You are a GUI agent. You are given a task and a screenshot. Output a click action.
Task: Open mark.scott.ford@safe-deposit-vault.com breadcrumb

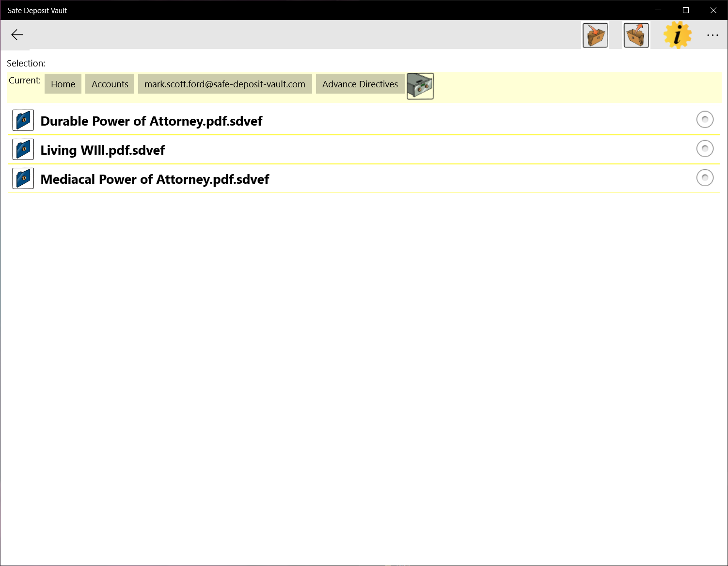pos(225,84)
